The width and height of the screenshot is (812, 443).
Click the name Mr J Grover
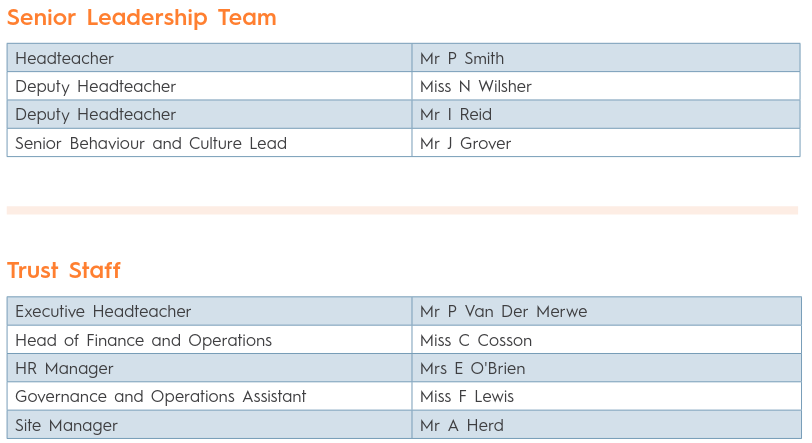point(466,143)
